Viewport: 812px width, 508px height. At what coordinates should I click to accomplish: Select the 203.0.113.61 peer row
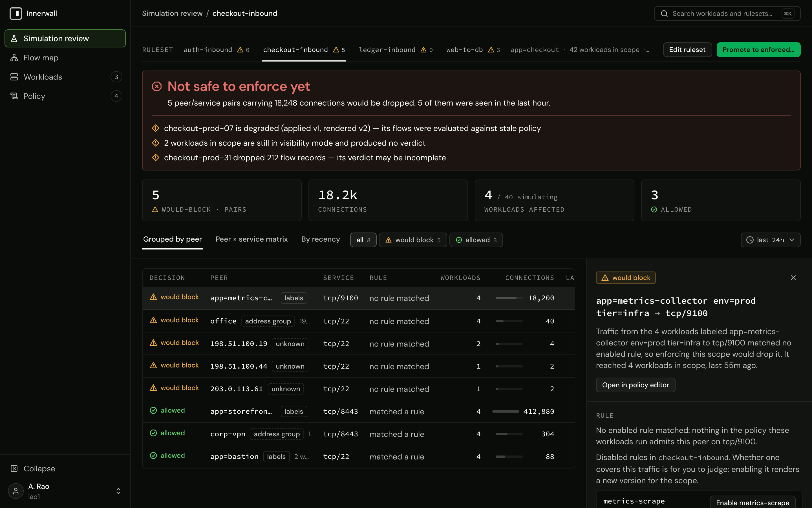pos(358,389)
